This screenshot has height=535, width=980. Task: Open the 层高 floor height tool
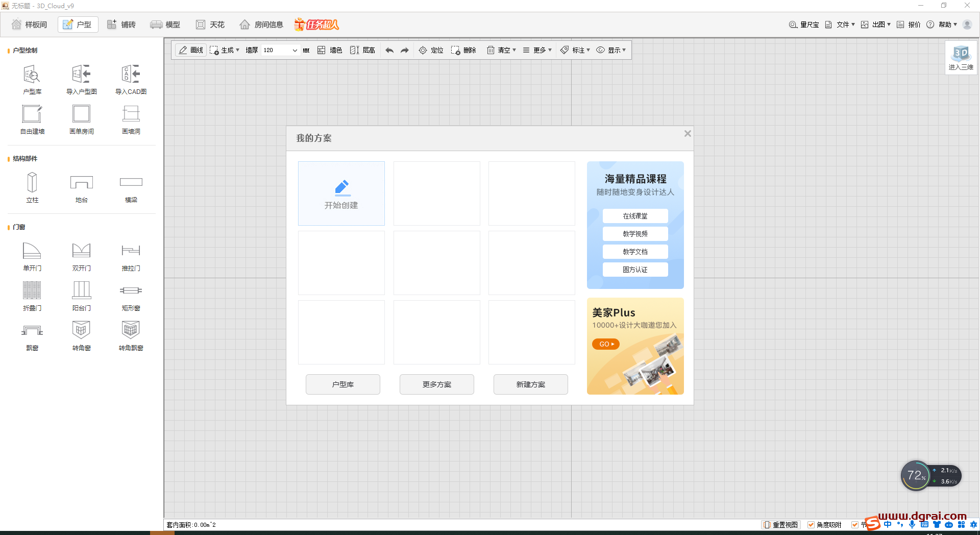362,50
